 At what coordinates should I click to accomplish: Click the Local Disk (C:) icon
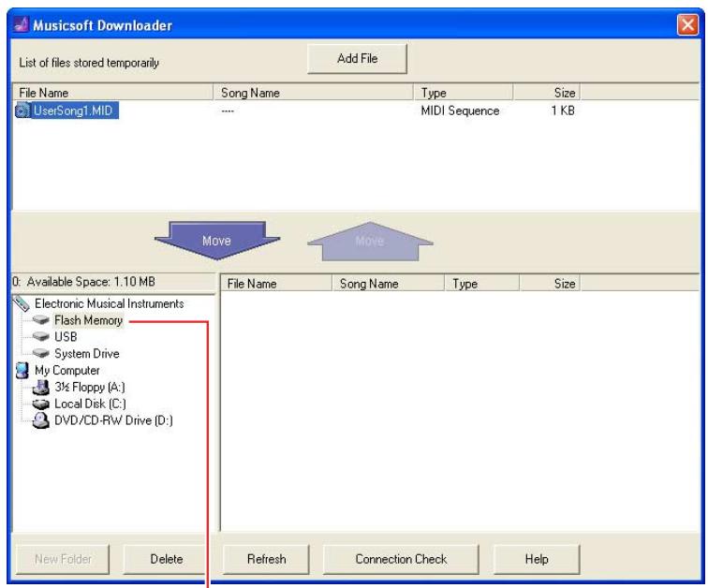click(41, 404)
